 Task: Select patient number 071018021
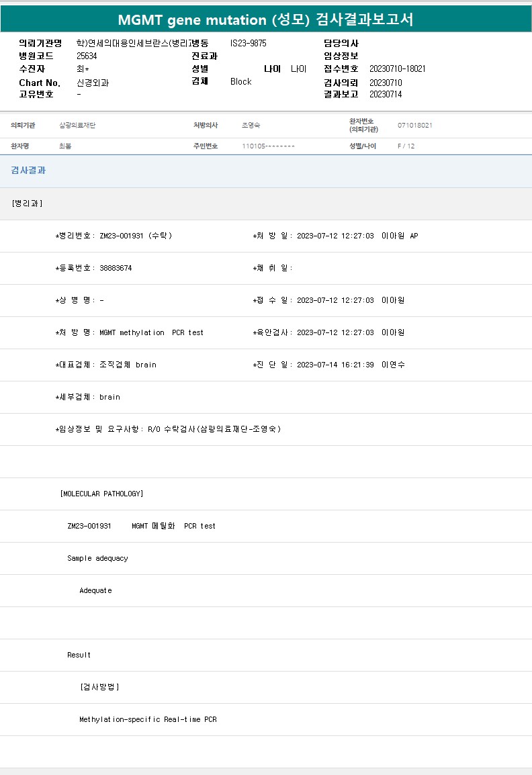[415, 125]
